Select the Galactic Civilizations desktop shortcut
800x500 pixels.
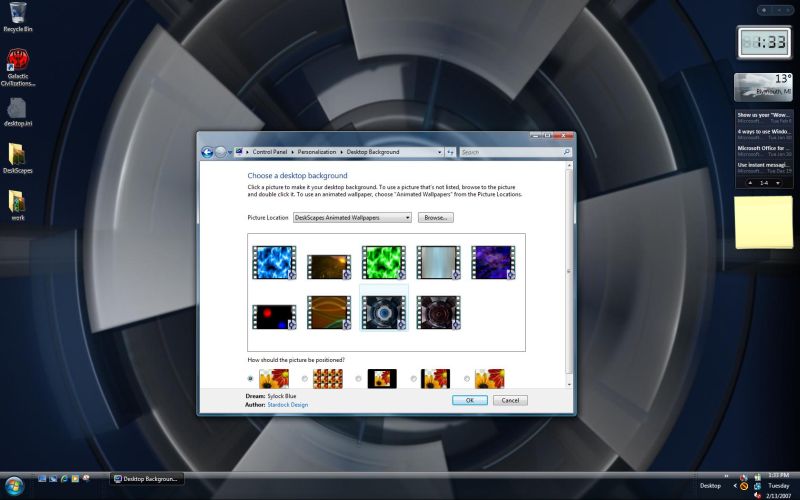(18, 67)
